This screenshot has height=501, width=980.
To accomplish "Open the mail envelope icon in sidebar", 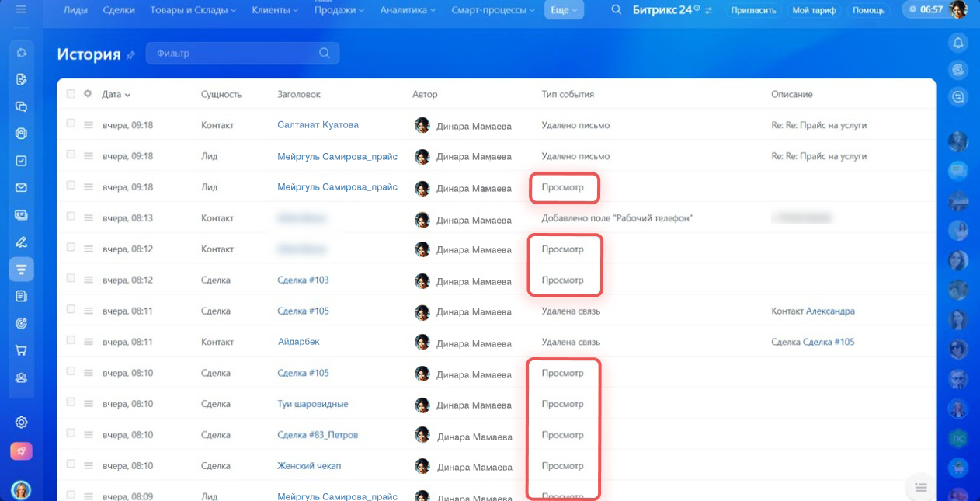I will (21, 188).
